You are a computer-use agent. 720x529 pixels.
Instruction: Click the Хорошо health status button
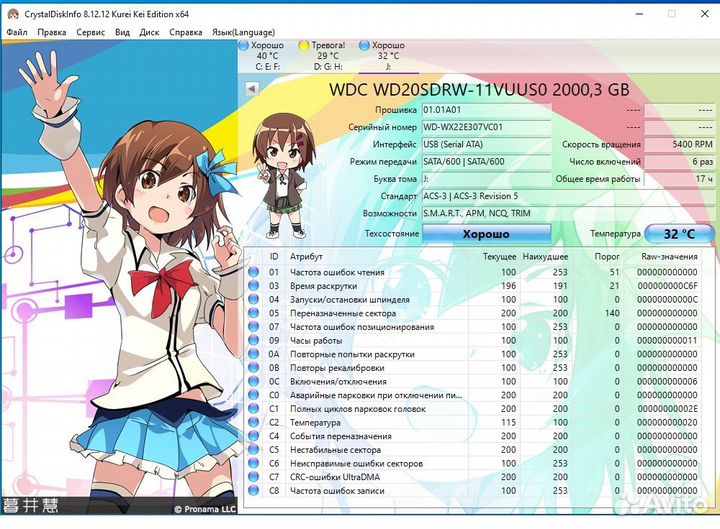(486, 234)
